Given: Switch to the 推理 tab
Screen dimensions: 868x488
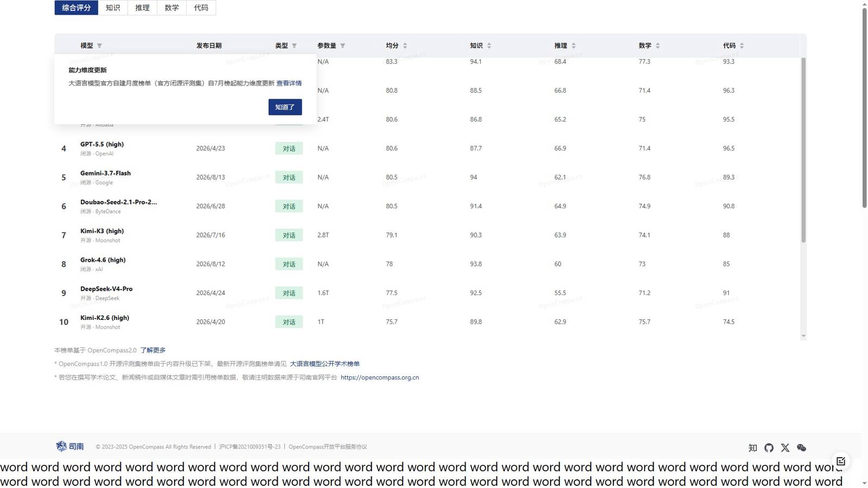Looking at the screenshot, I should click(142, 8).
